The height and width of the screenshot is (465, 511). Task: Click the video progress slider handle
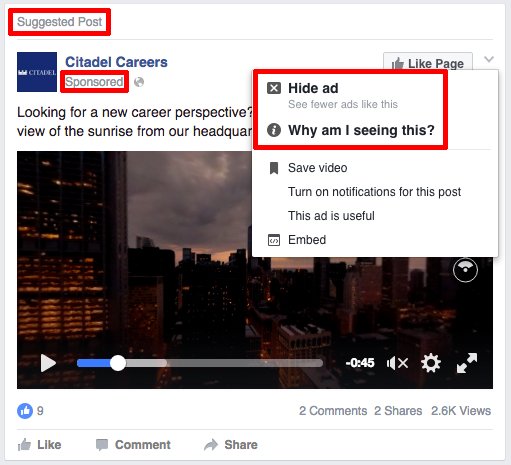[118, 363]
